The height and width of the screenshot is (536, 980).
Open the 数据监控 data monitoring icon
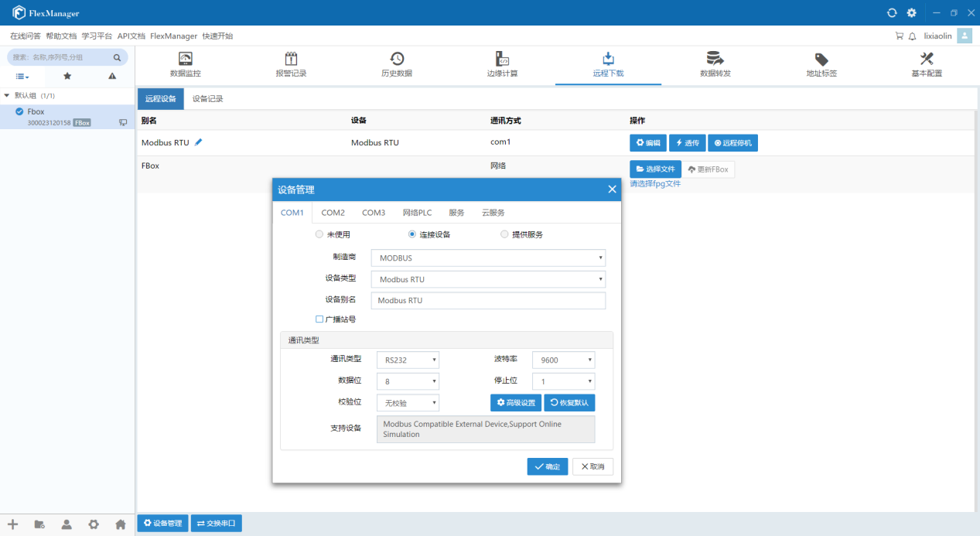coord(185,60)
